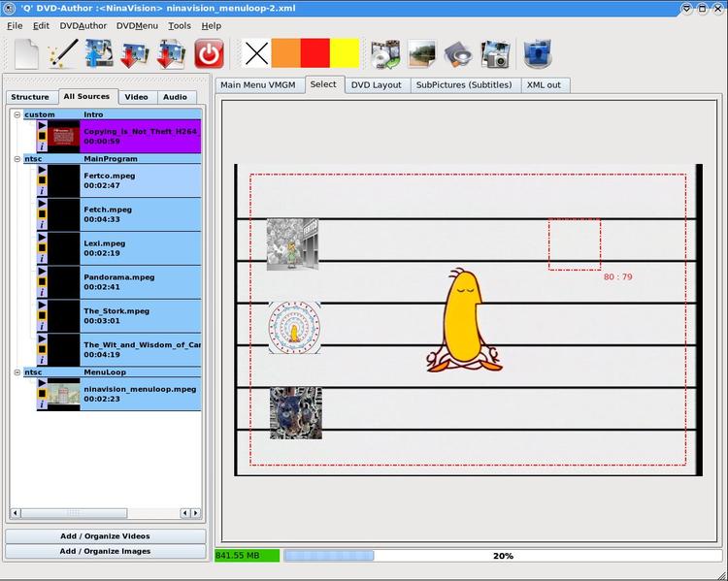Image resolution: width=728 pixels, height=581 pixels.
Task: Open the magic wand wizard tool
Action: coord(63,53)
